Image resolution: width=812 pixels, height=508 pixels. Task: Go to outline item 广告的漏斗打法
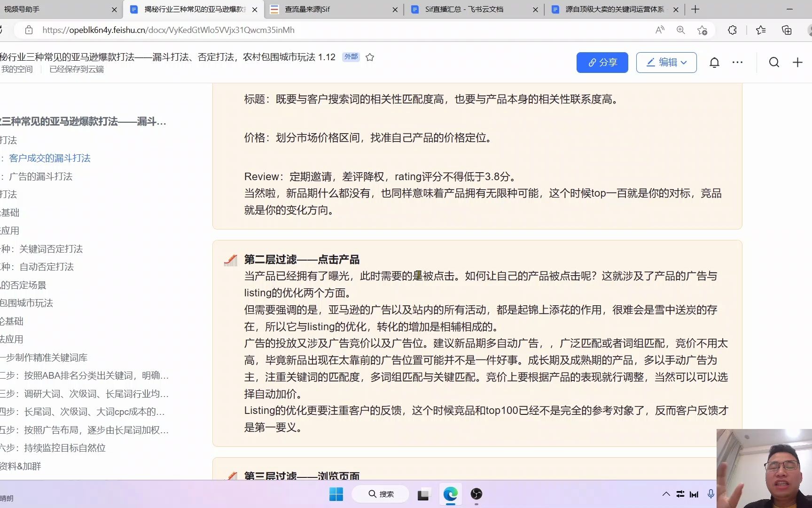point(40,177)
